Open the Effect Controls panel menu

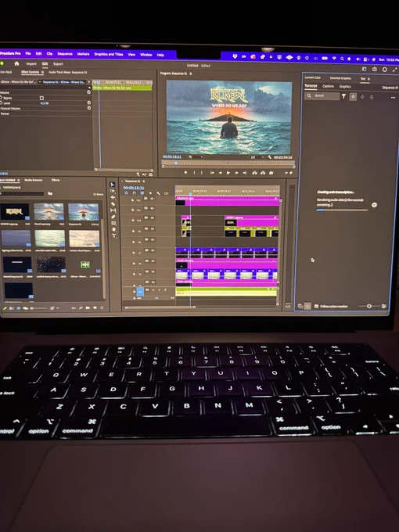point(42,72)
